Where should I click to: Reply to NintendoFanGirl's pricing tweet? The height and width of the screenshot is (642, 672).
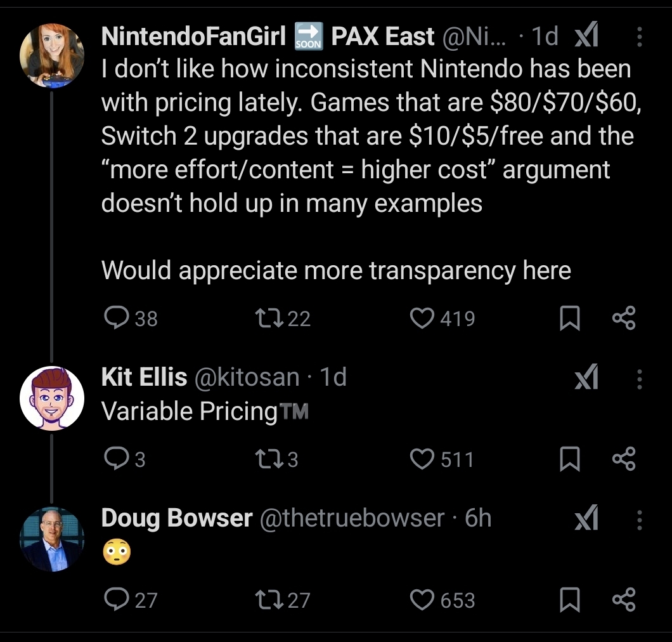click(x=117, y=318)
